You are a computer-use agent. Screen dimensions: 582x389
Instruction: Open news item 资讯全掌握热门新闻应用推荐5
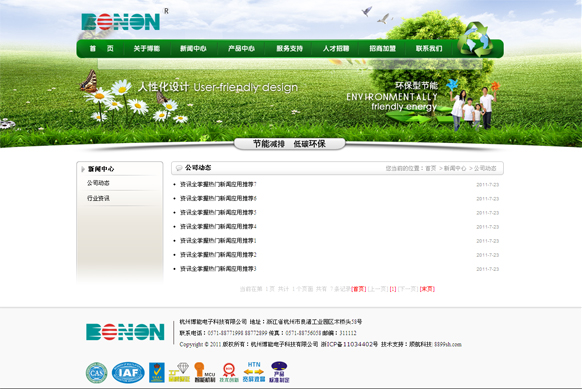point(218,213)
